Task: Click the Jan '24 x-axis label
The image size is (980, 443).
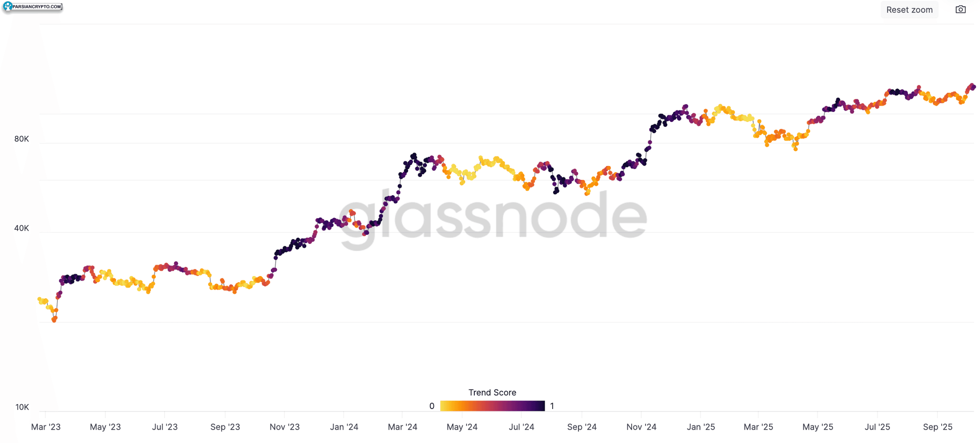Action: click(x=344, y=427)
